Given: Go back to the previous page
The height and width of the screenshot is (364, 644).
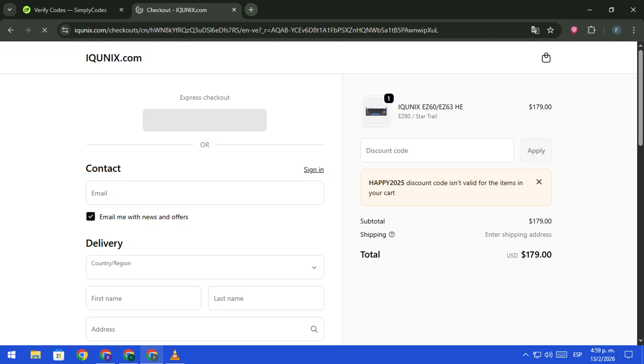Looking at the screenshot, I should [11, 30].
